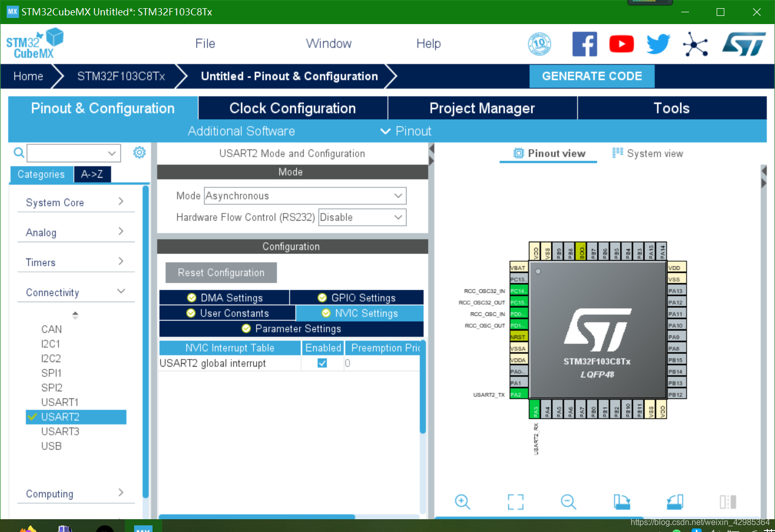Zoom in on the chip pinout view
Image resolution: width=775 pixels, height=532 pixels.
pyautogui.click(x=462, y=502)
